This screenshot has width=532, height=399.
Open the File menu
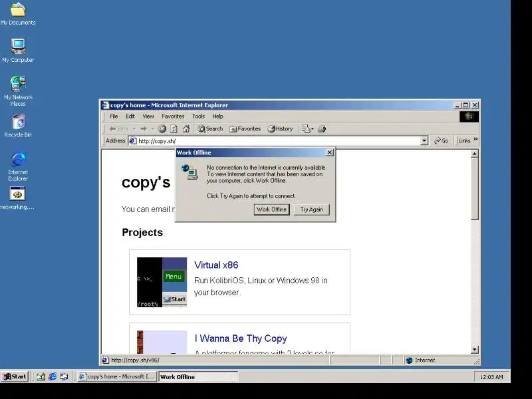[x=114, y=116]
